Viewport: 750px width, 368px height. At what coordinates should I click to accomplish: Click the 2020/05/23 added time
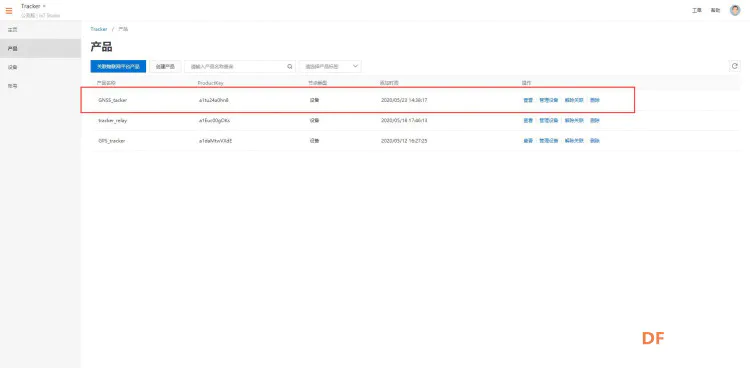pyautogui.click(x=404, y=100)
